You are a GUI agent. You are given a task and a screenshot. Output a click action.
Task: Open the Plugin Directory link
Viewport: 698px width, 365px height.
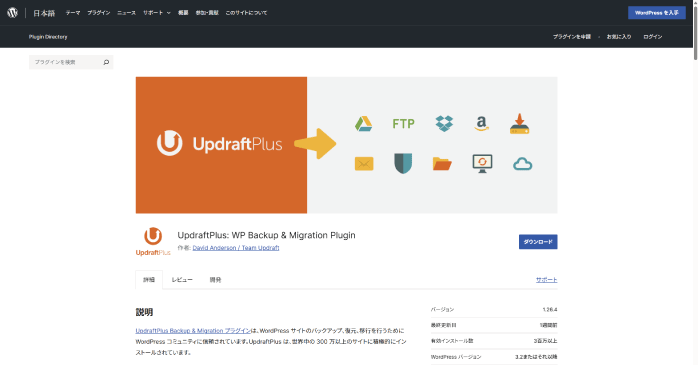coord(48,37)
